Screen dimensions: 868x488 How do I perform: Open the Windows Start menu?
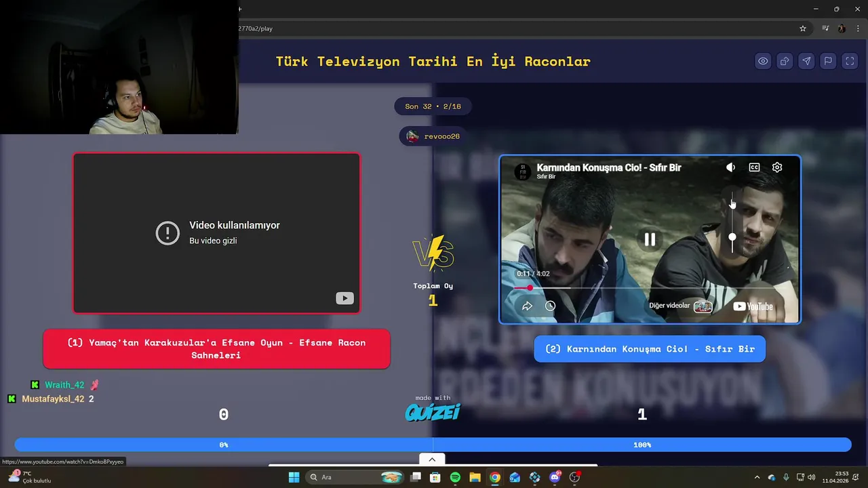pos(294,477)
